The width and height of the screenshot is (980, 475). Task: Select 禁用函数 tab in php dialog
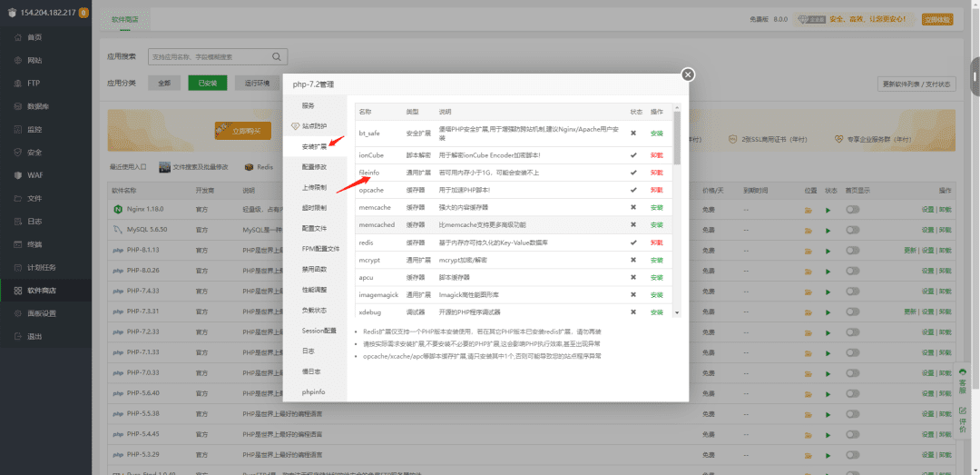click(x=315, y=269)
